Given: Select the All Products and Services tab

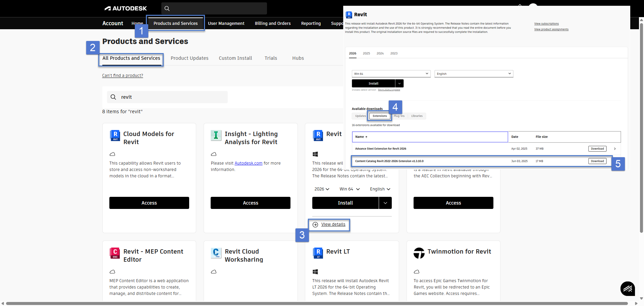Looking at the screenshot, I should click(x=131, y=58).
